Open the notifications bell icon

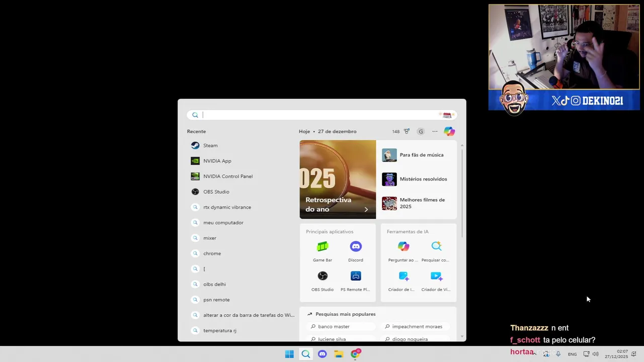pos(633,354)
